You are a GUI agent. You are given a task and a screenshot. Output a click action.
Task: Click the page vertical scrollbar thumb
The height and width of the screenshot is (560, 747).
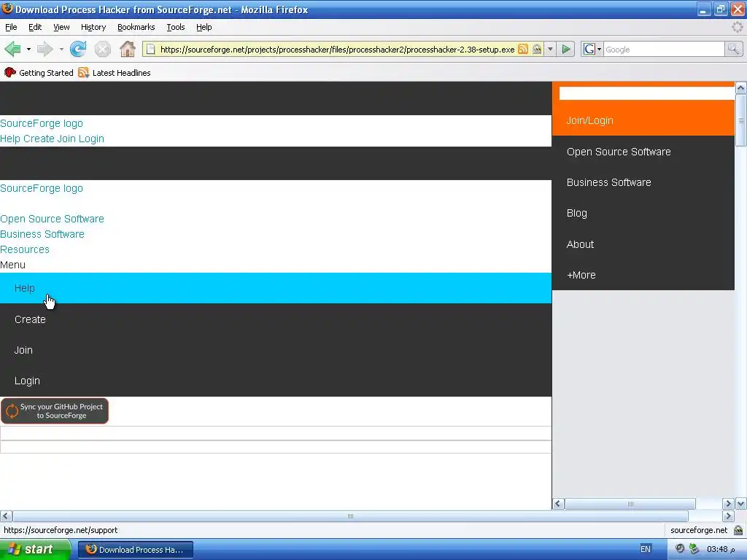click(741, 120)
